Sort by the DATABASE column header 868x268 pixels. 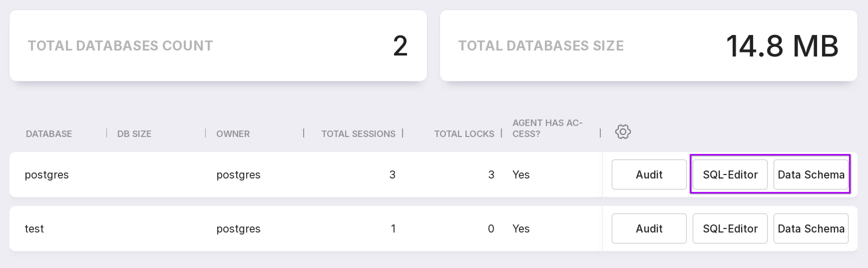pos(49,134)
